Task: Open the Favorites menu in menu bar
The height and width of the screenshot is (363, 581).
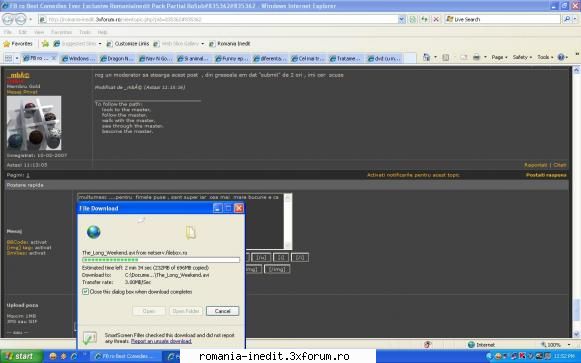Action: click(61, 32)
